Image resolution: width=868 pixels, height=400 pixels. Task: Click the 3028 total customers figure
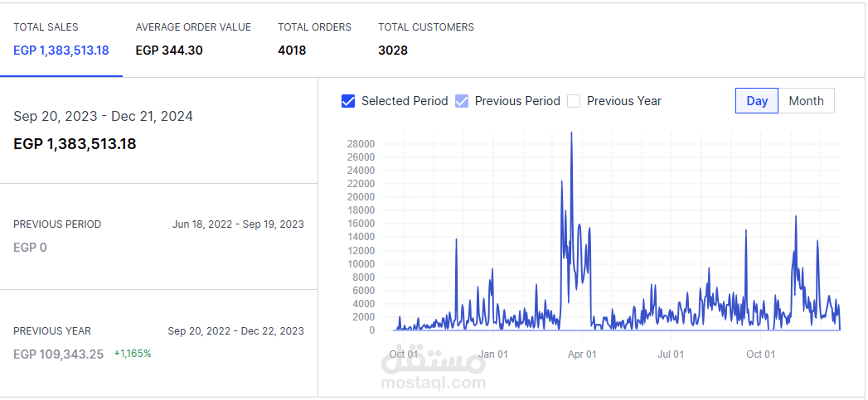(x=393, y=51)
